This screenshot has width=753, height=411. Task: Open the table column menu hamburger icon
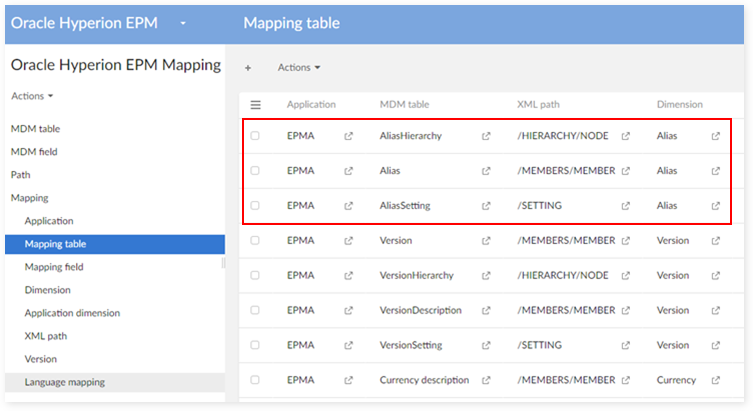[255, 104]
